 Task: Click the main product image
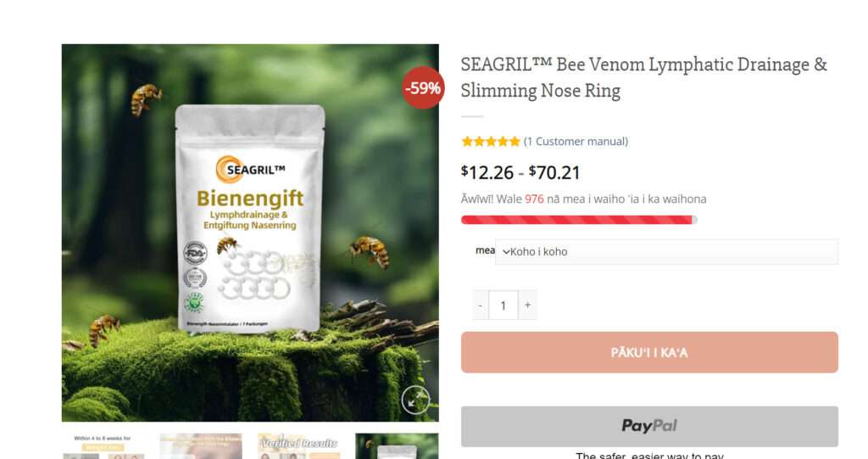click(x=250, y=232)
